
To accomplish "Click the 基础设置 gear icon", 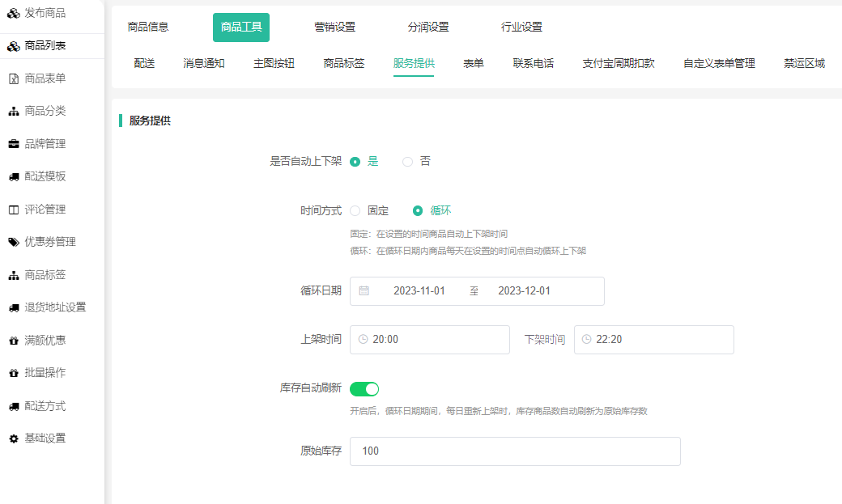I will [13, 438].
